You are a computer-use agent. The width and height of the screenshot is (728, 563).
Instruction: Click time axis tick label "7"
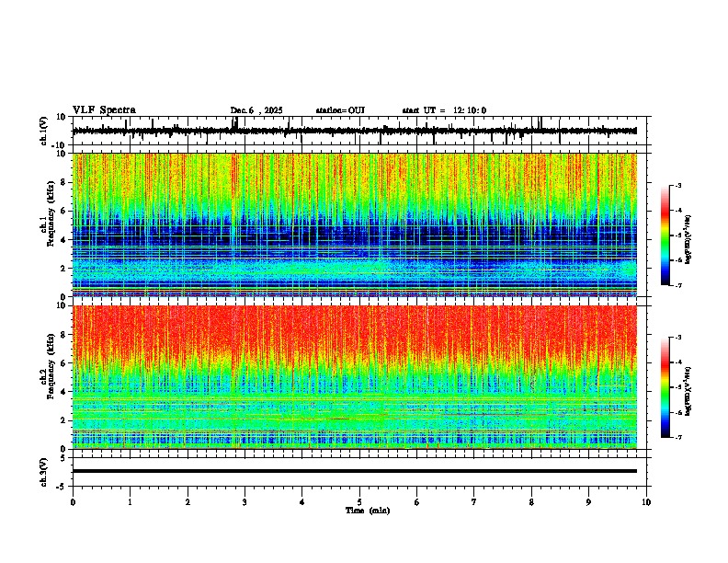tap(474, 502)
